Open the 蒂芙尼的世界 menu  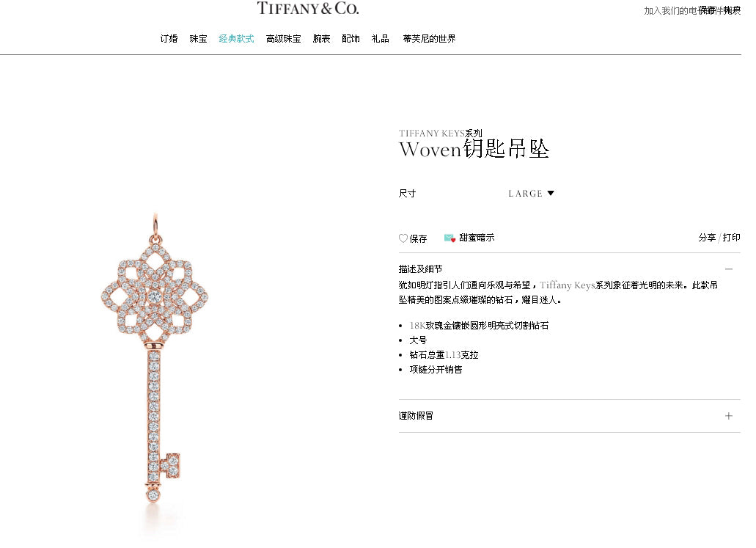[429, 39]
